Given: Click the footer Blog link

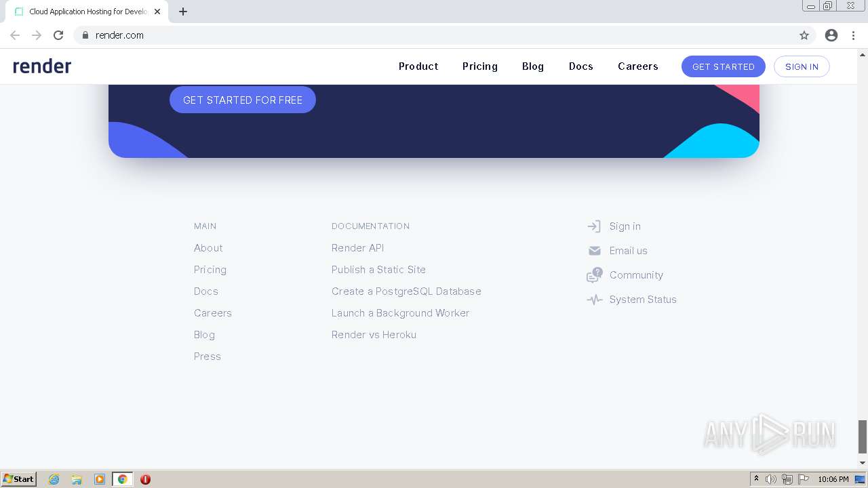Looking at the screenshot, I should point(205,335).
